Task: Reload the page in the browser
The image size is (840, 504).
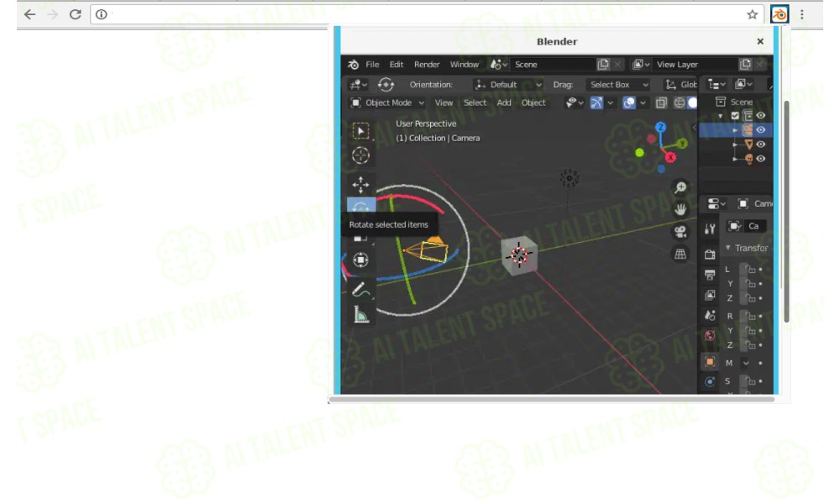Action: [75, 14]
